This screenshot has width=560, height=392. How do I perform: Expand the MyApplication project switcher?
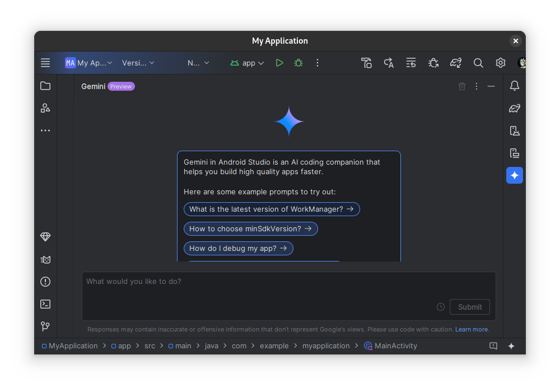coord(88,63)
